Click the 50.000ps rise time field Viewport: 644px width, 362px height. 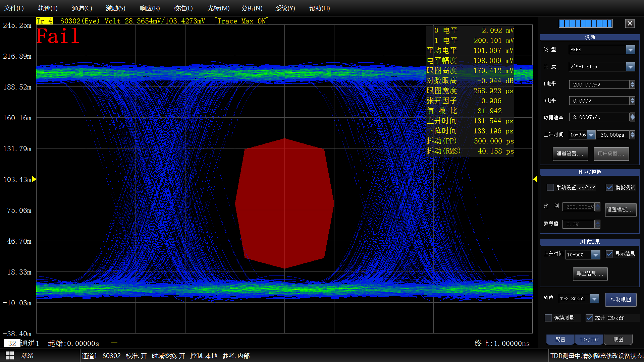coord(613,135)
